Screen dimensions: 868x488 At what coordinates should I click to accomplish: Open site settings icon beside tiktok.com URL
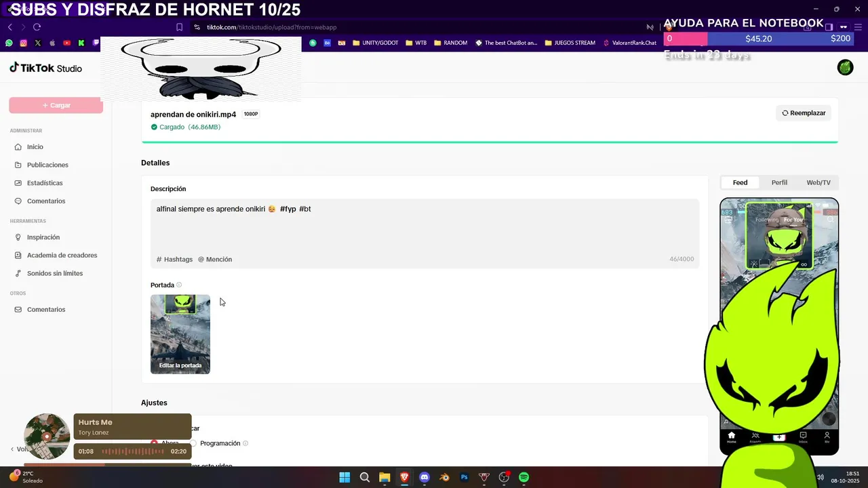click(197, 27)
